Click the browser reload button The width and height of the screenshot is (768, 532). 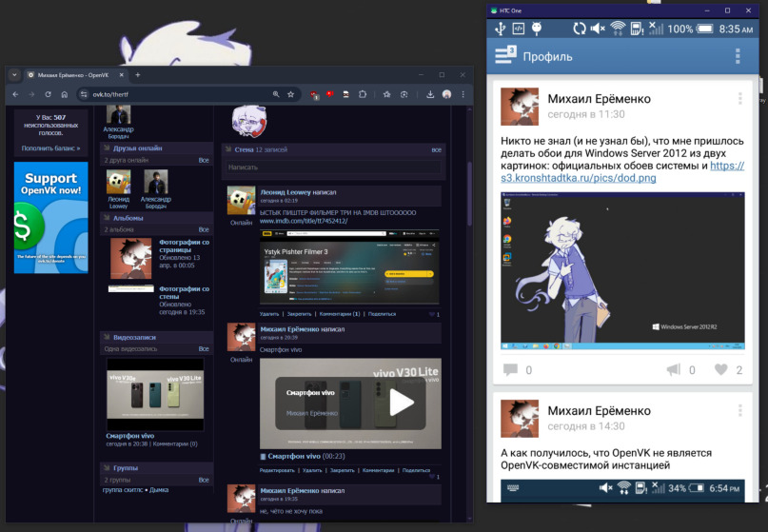(47, 94)
